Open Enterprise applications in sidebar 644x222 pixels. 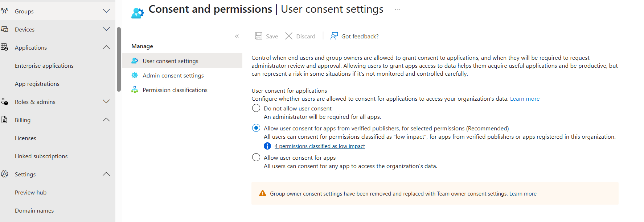coord(44,66)
